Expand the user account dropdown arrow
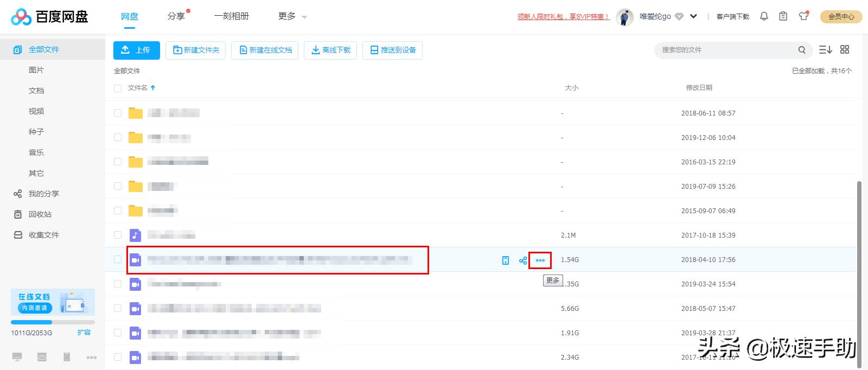868x370 pixels. coord(693,16)
